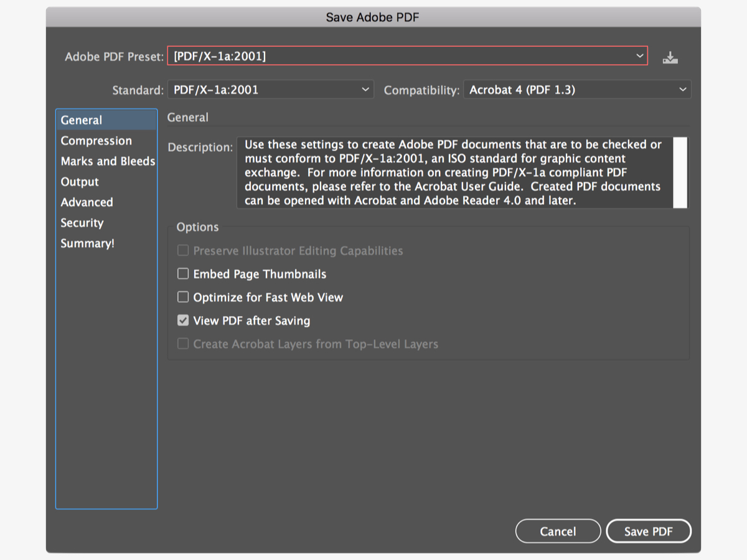
Task: Switch to the Compression panel
Action: (x=96, y=141)
